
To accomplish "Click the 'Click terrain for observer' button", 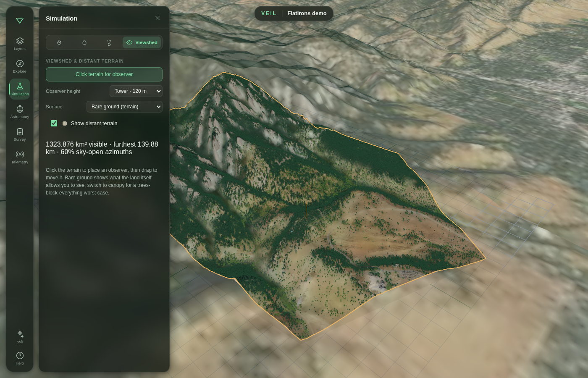I will [x=104, y=74].
